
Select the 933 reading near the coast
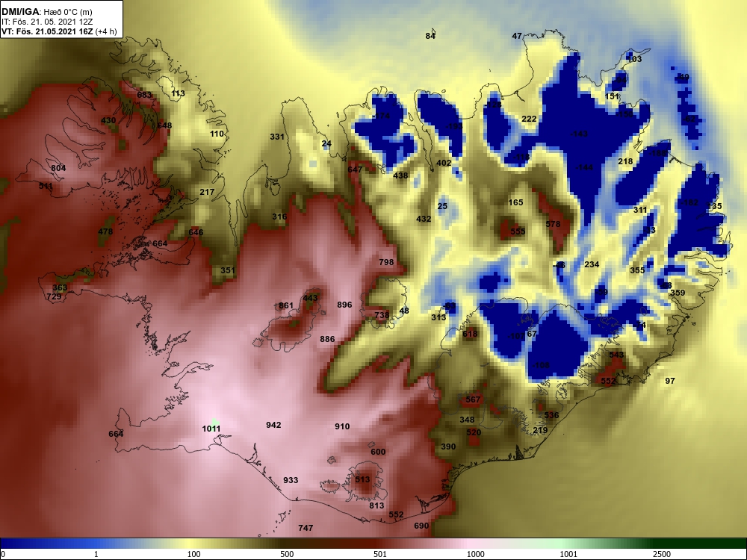coord(291,480)
